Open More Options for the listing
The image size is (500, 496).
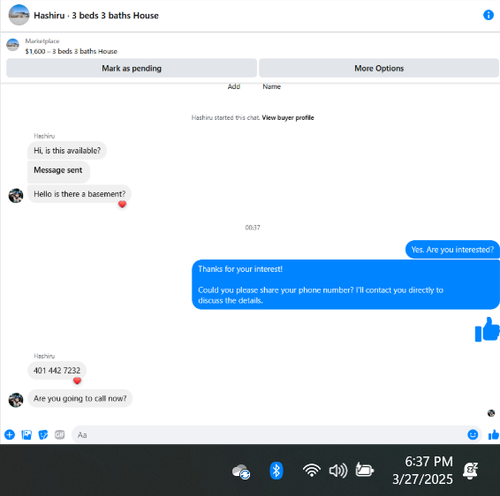pyautogui.click(x=379, y=68)
